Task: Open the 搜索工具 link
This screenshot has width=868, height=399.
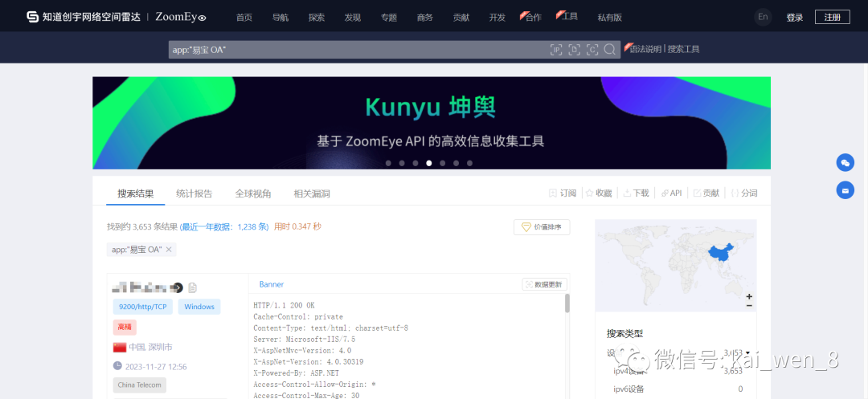Action: pos(684,49)
